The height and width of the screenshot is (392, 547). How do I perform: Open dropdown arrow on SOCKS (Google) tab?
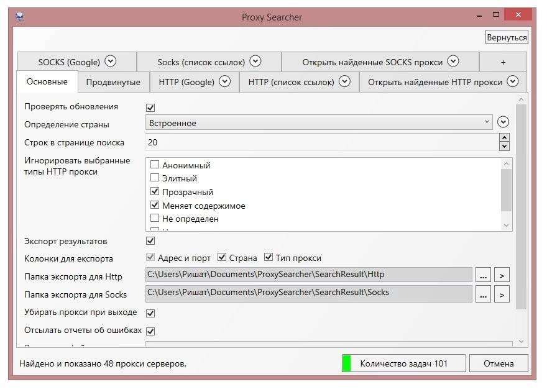(110, 62)
